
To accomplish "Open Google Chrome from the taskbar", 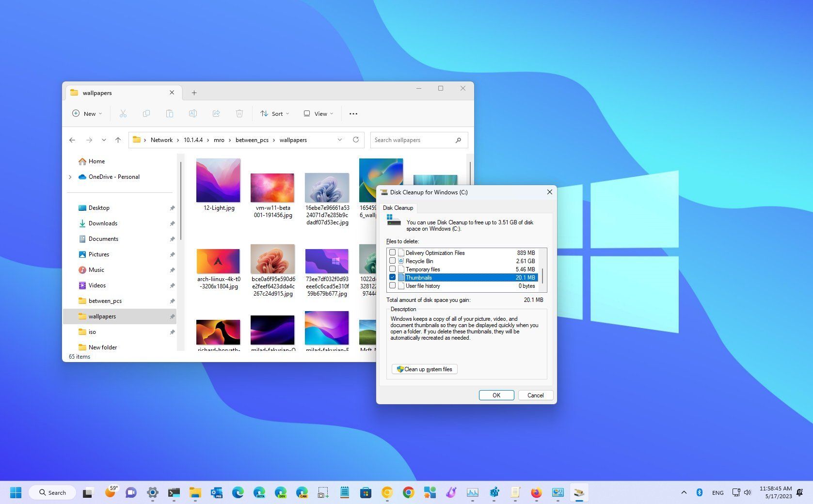I will [409, 492].
